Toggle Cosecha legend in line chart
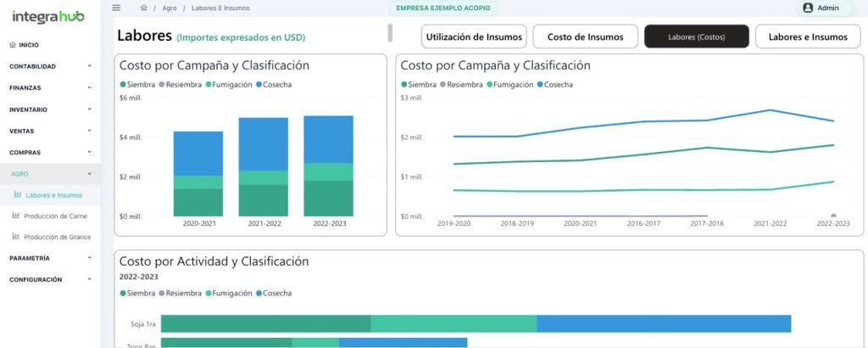This screenshot has height=348, width=868. point(554,85)
